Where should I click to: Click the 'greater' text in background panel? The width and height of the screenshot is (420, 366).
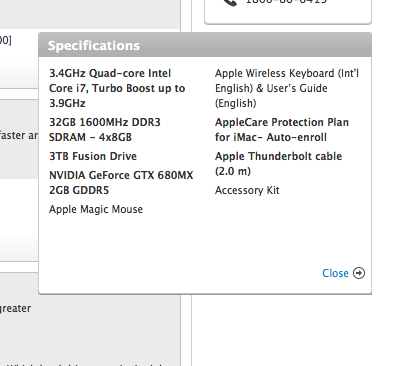coord(15,309)
